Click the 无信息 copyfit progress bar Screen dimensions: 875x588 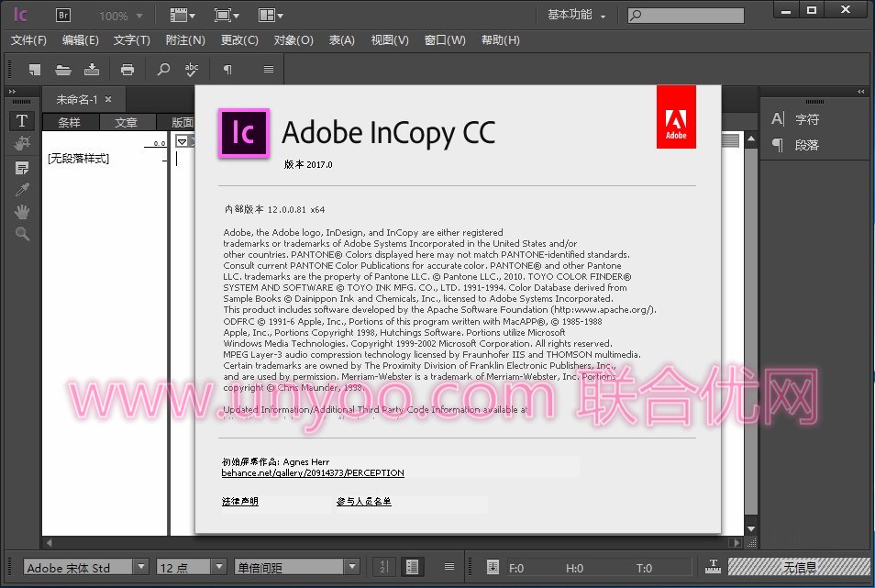(x=799, y=567)
